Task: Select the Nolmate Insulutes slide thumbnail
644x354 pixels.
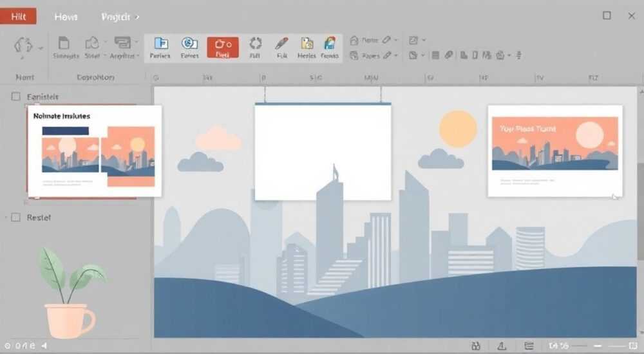Action: pos(95,151)
